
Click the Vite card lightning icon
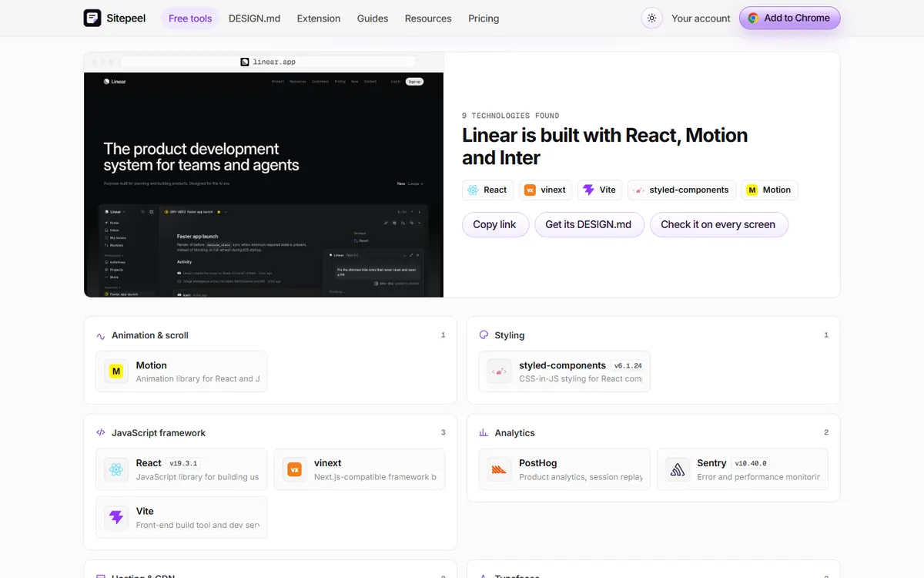coord(116,517)
